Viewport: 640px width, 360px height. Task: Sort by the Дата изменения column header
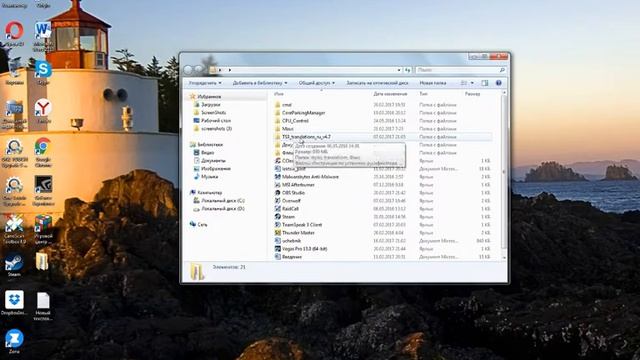390,94
